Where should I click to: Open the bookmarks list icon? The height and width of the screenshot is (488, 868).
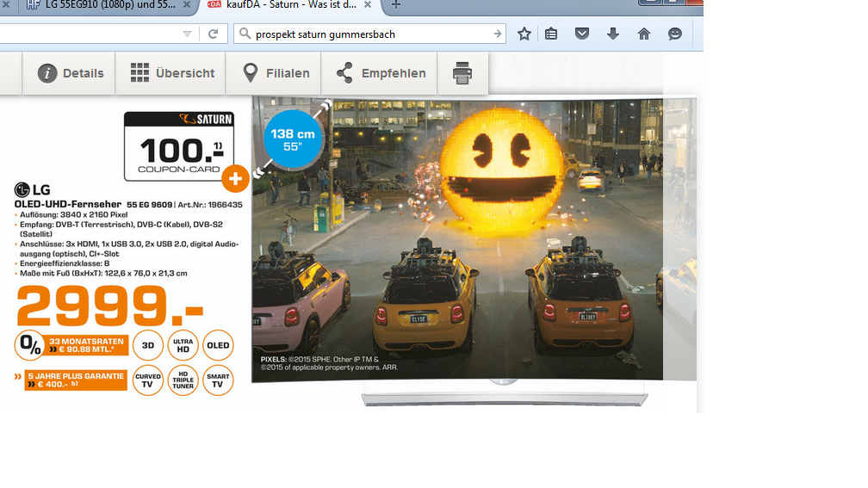(x=551, y=34)
